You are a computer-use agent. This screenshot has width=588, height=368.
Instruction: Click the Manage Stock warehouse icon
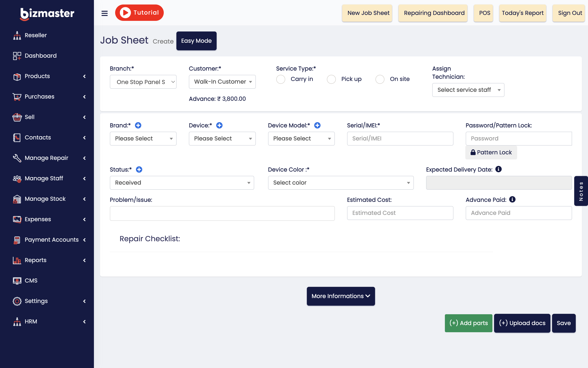[x=17, y=199]
